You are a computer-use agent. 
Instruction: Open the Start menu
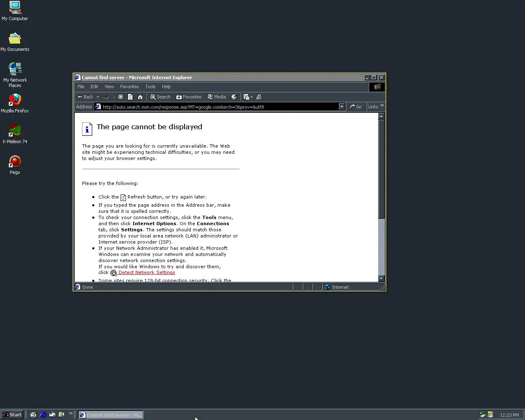[12, 415]
